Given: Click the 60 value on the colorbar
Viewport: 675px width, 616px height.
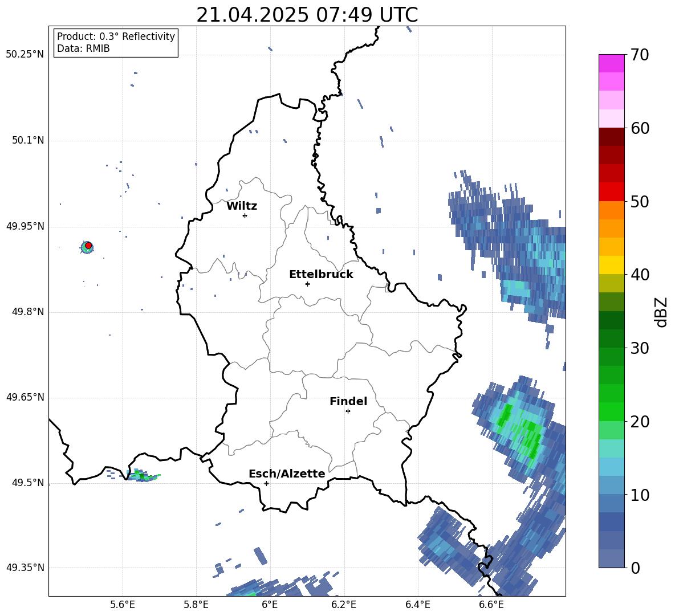Looking at the screenshot, I should pyautogui.click(x=640, y=128).
